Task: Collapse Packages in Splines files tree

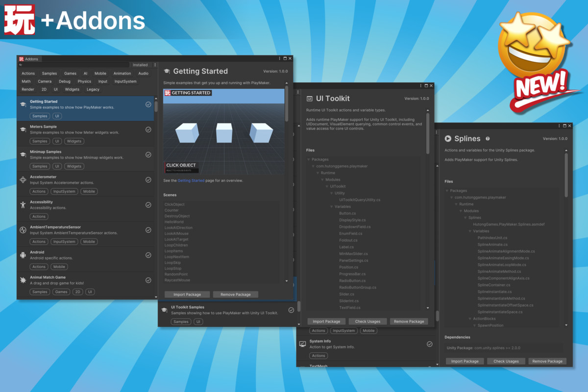Action: tap(447, 191)
